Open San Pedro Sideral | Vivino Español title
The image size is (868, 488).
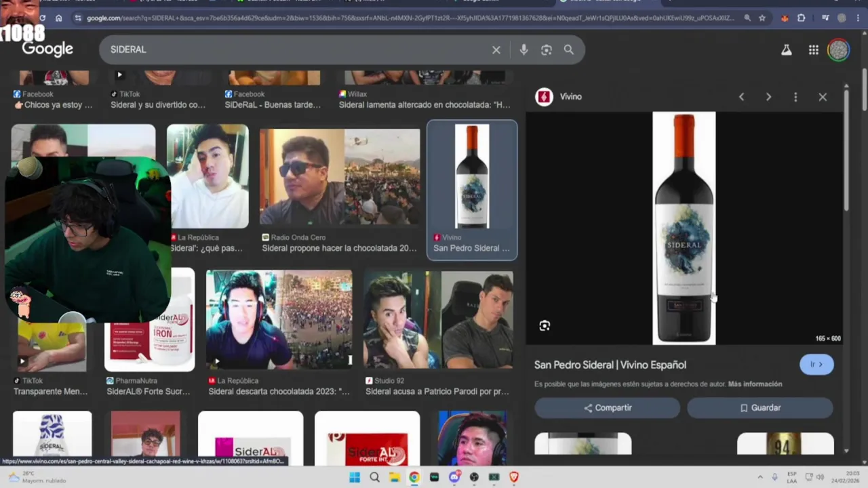(610, 365)
